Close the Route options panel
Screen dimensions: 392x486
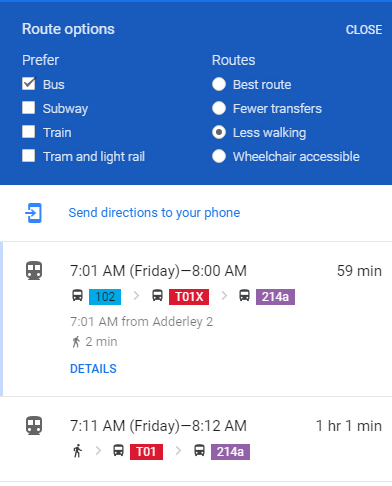(x=364, y=30)
